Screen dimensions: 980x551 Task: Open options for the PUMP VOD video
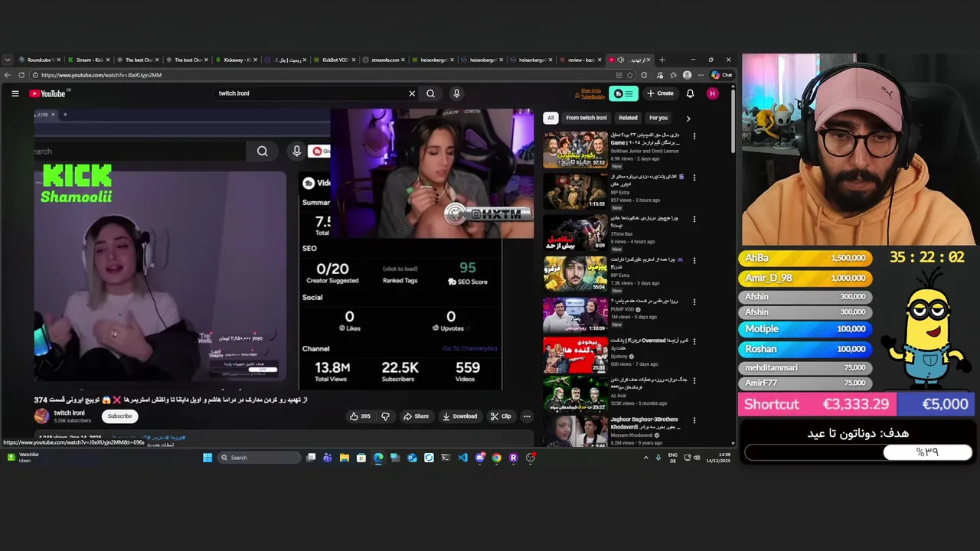coord(694,302)
